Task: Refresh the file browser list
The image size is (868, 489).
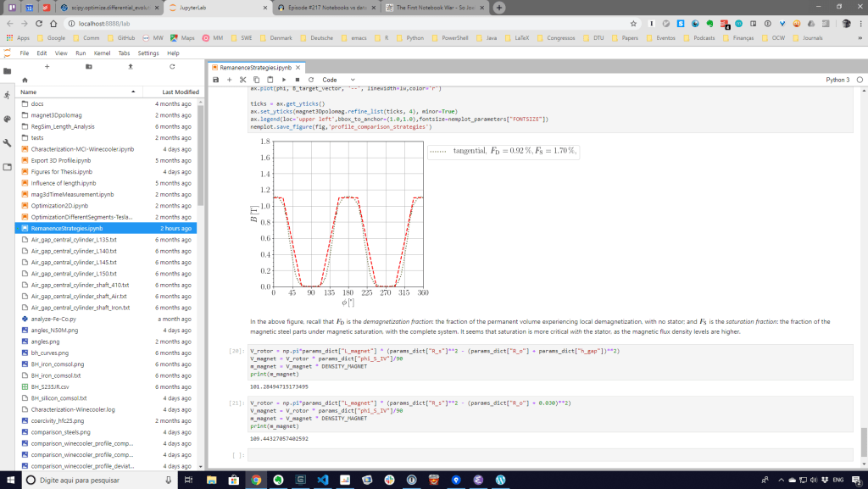Action: [x=172, y=66]
